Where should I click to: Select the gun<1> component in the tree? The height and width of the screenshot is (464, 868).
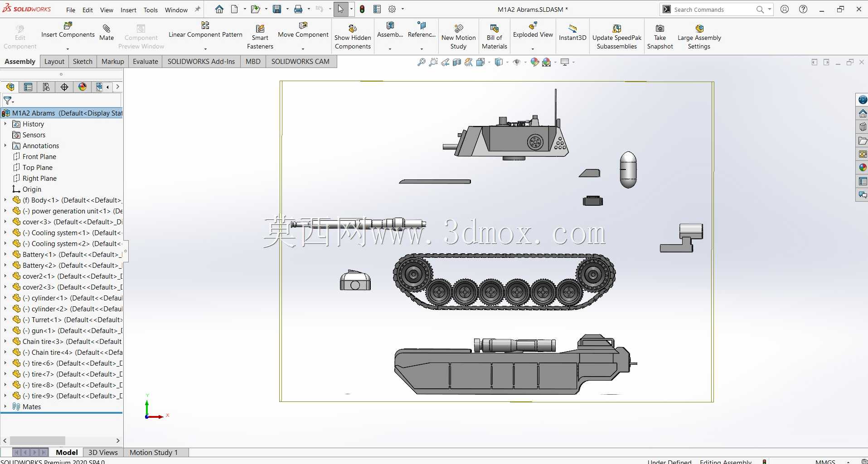coord(68,330)
